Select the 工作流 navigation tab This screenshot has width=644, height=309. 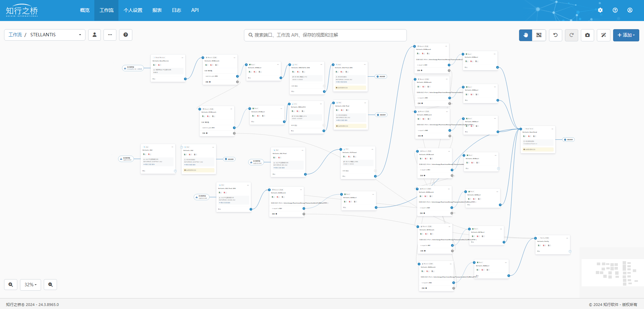coord(107,10)
